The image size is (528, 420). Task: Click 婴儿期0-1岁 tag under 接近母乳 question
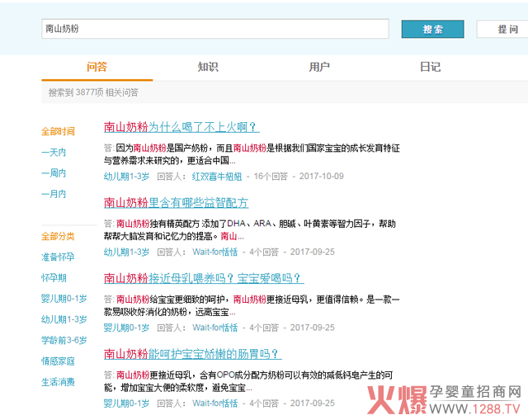tap(126, 328)
